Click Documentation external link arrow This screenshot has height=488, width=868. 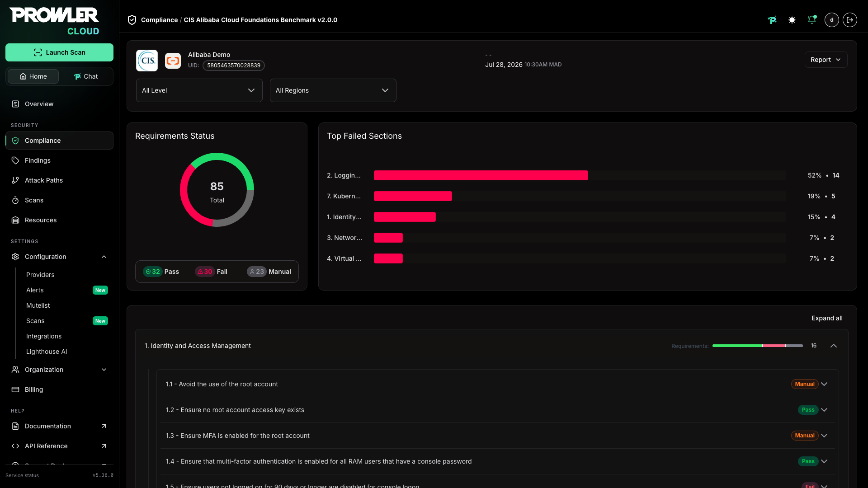[104, 426]
